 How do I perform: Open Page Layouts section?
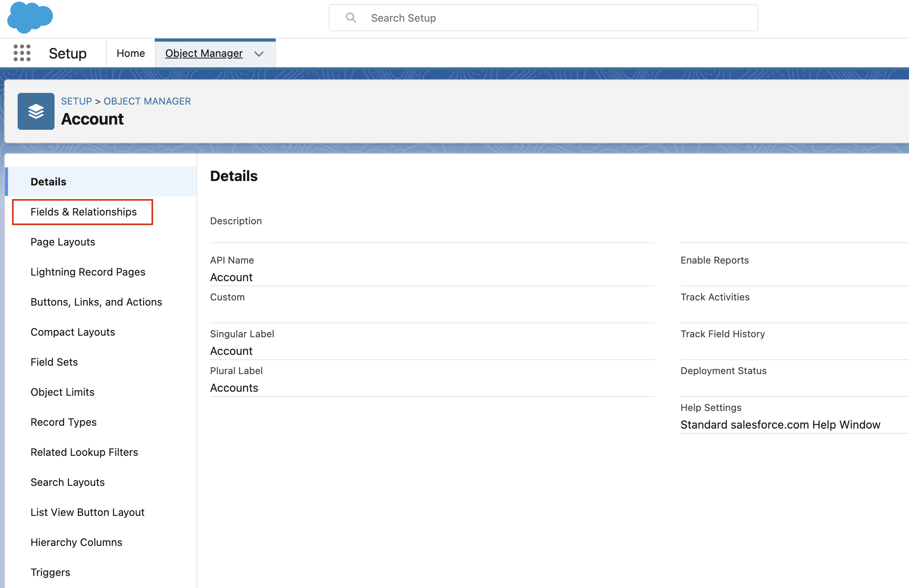[x=63, y=242]
